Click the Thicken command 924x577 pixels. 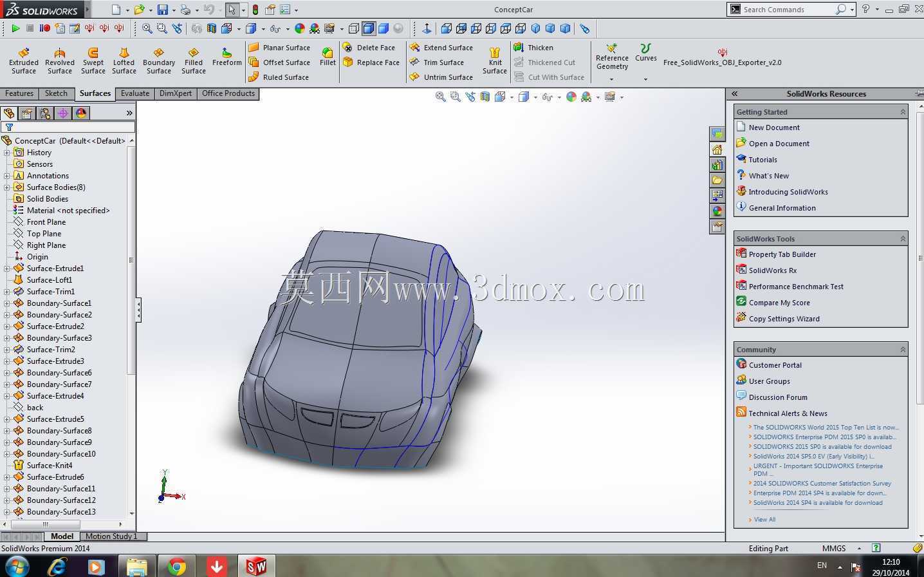pyautogui.click(x=533, y=48)
